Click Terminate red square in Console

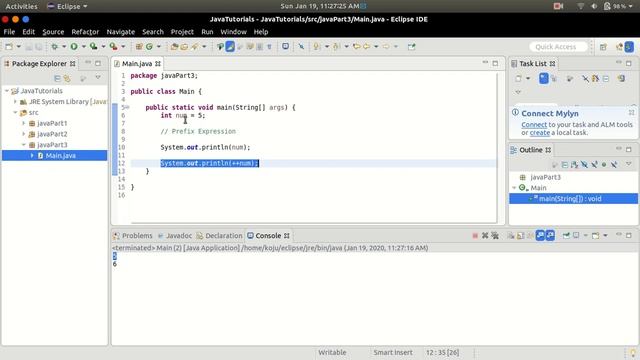(475, 236)
